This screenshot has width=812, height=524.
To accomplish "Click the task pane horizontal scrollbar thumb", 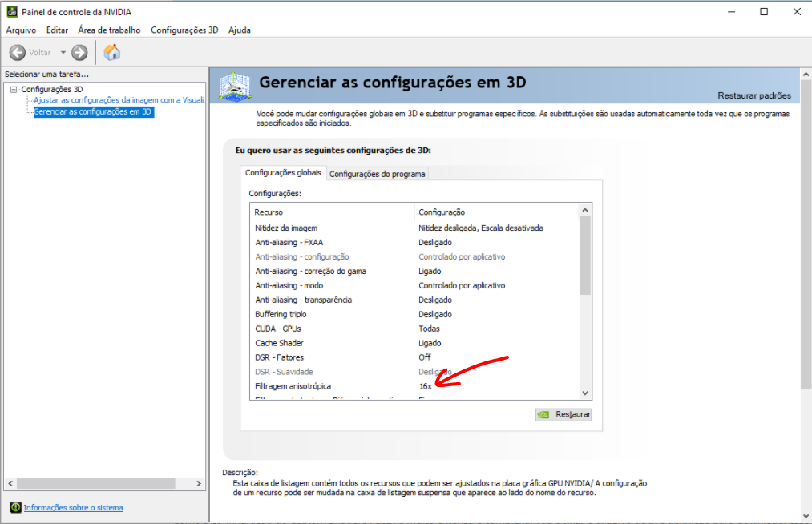I will [x=96, y=483].
